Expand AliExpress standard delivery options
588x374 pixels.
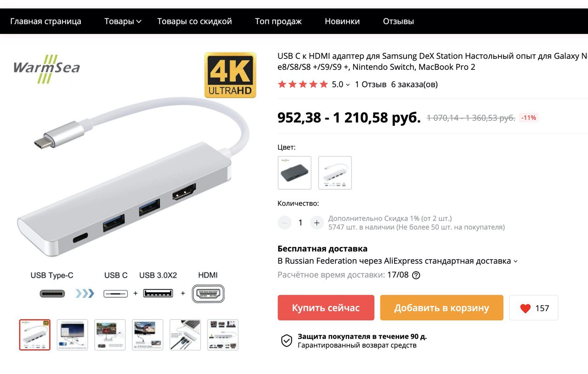coord(515,261)
